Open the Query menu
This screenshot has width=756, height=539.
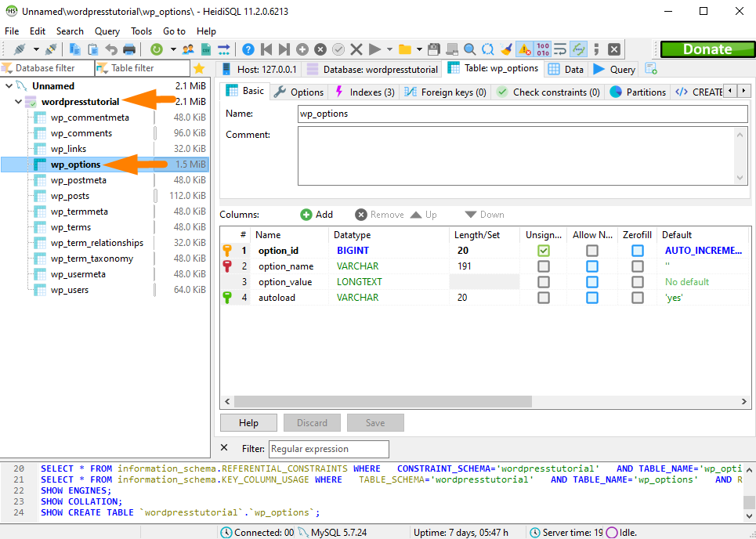(107, 31)
